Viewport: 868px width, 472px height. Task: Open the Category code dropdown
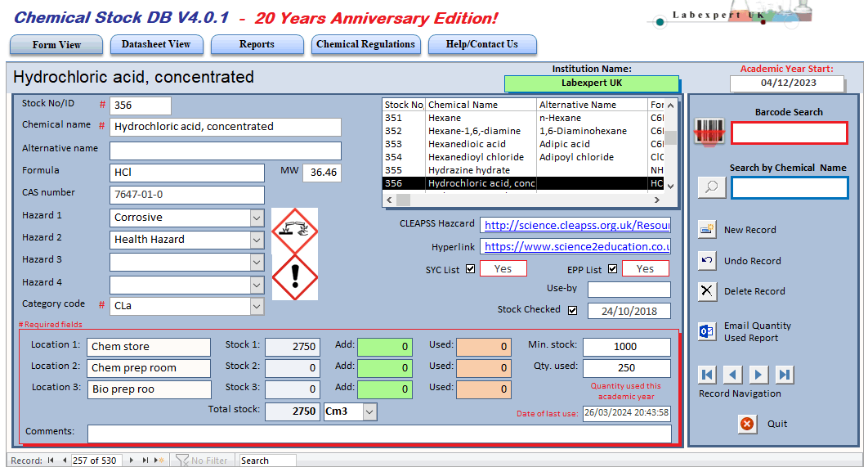coord(257,306)
